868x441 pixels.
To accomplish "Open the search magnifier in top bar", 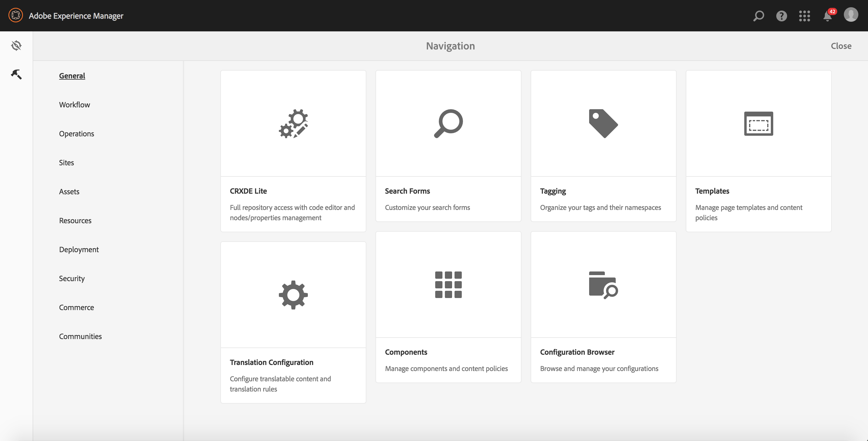I will click(x=758, y=16).
